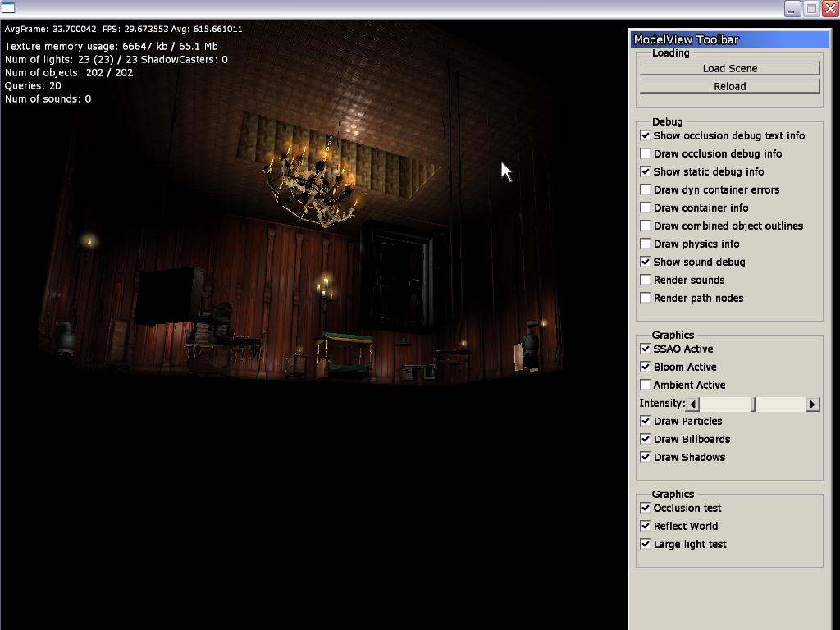Enable Draw occlusion debug info checkbox
The width and height of the screenshot is (840, 630).
tap(646, 153)
